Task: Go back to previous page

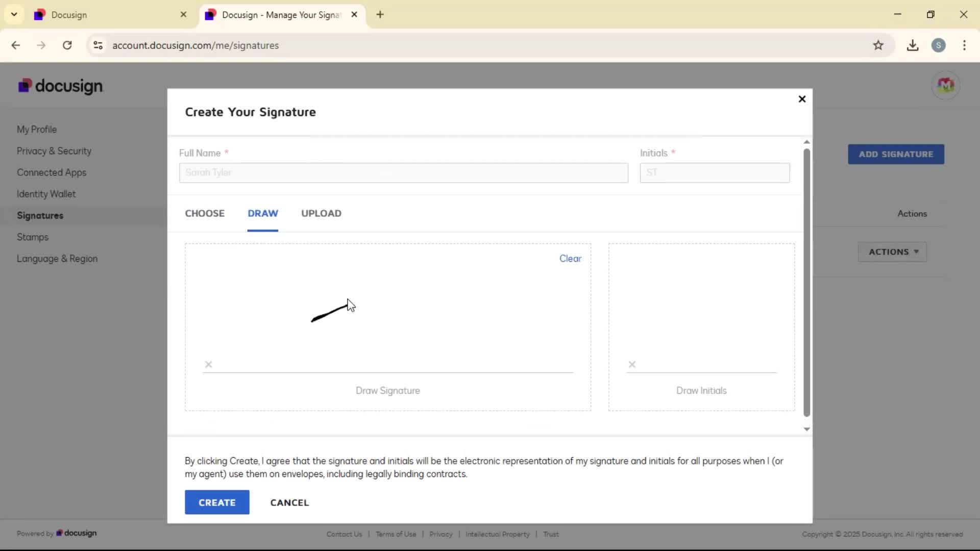Action: click(x=16, y=45)
